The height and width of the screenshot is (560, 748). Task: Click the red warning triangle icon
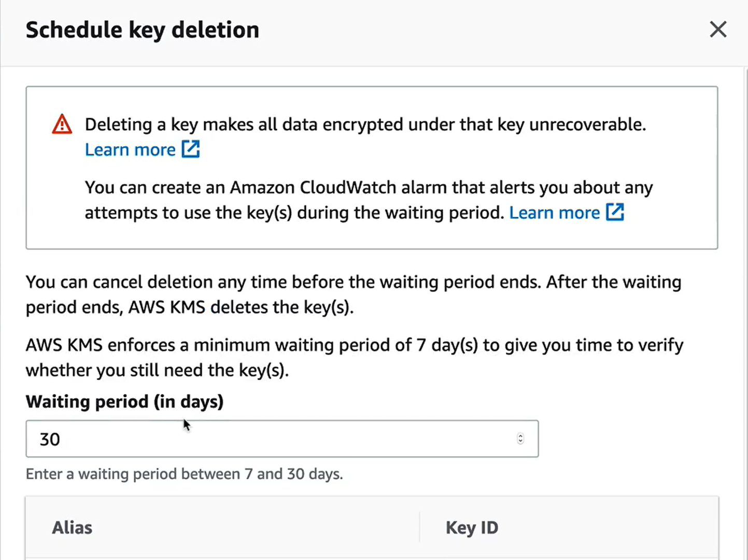coord(62,124)
